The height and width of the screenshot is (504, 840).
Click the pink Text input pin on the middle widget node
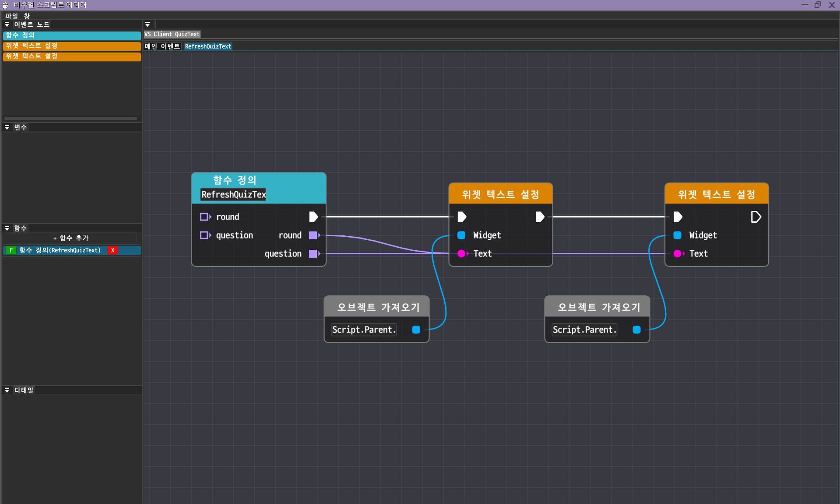461,254
